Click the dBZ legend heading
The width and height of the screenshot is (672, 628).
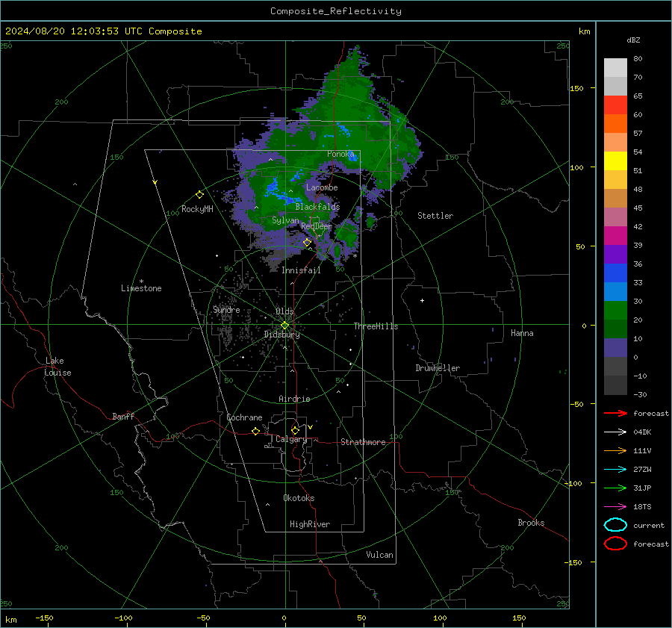[633, 40]
